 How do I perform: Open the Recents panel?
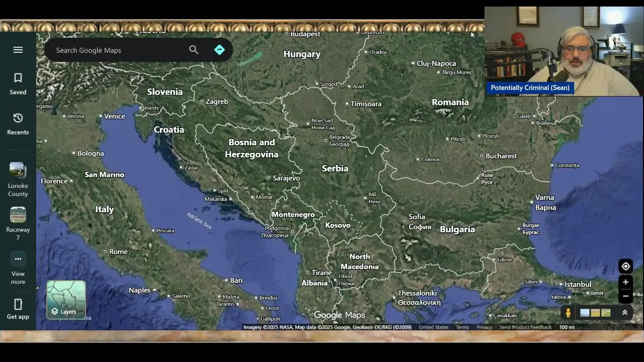[x=18, y=124]
